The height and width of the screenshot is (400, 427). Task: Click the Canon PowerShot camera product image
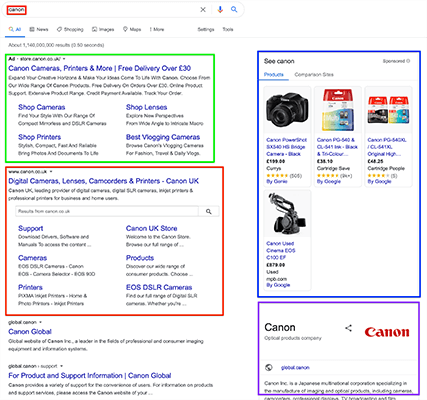(287, 110)
